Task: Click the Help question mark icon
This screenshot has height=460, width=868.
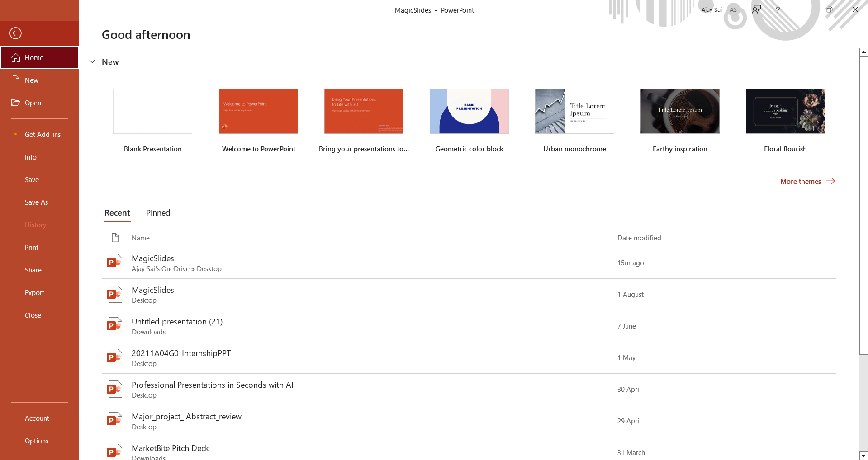Action: click(778, 9)
